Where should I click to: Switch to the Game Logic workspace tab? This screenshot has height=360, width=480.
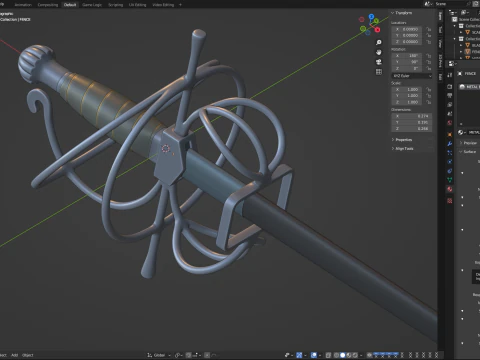pyautogui.click(x=92, y=5)
